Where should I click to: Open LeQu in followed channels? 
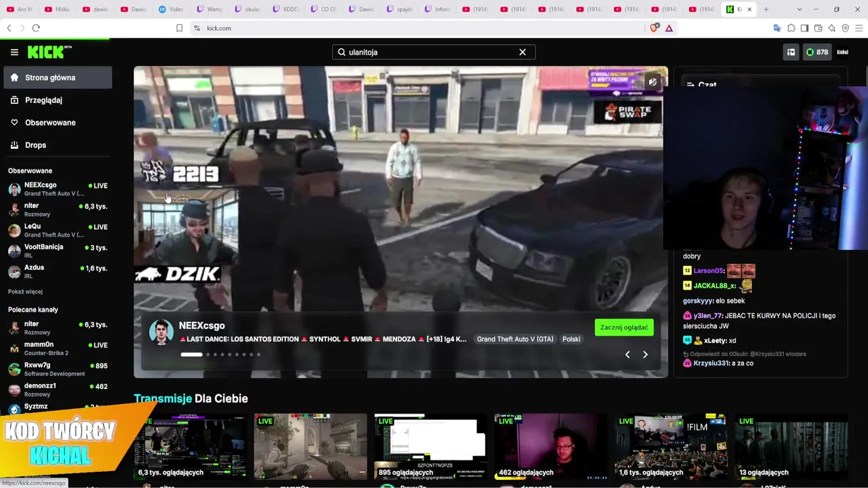(x=58, y=230)
